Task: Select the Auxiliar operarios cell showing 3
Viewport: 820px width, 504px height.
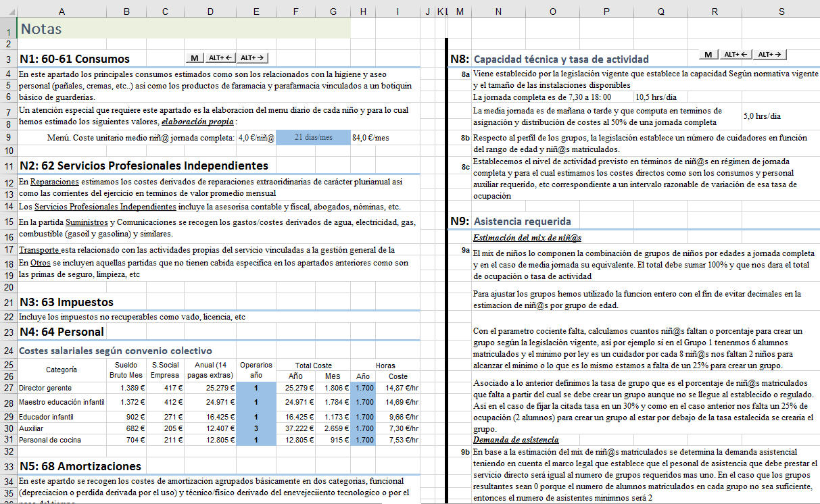Action: (256, 428)
